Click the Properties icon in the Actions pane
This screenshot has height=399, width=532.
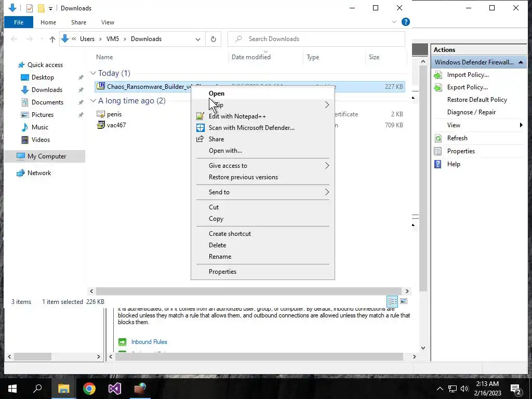(x=438, y=151)
